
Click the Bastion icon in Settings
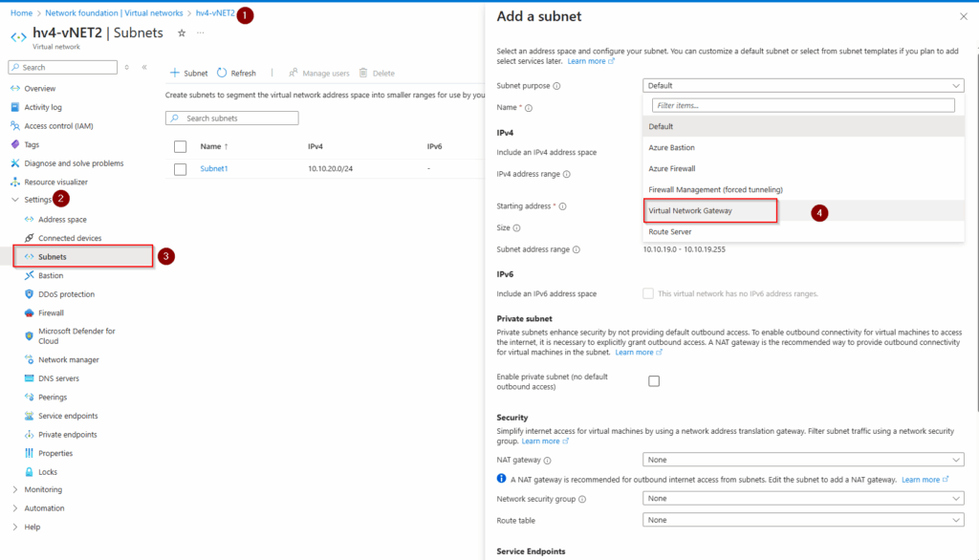click(29, 276)
